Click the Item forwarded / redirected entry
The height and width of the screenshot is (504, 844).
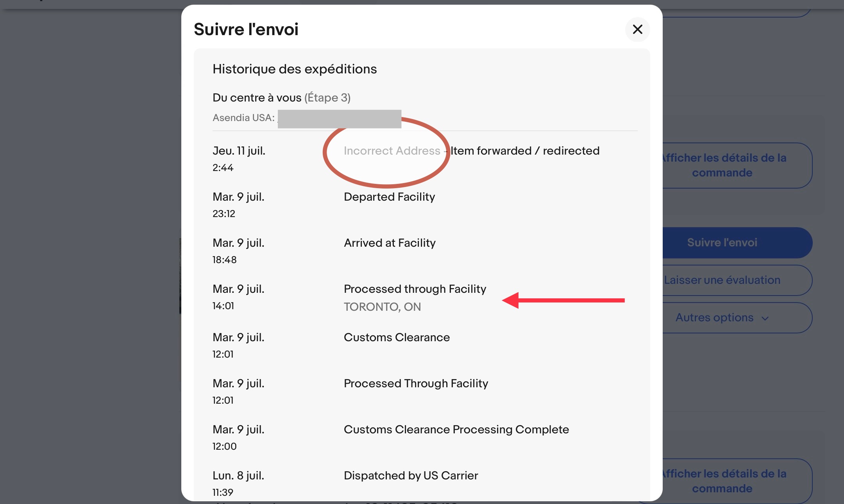coord(525,151)
